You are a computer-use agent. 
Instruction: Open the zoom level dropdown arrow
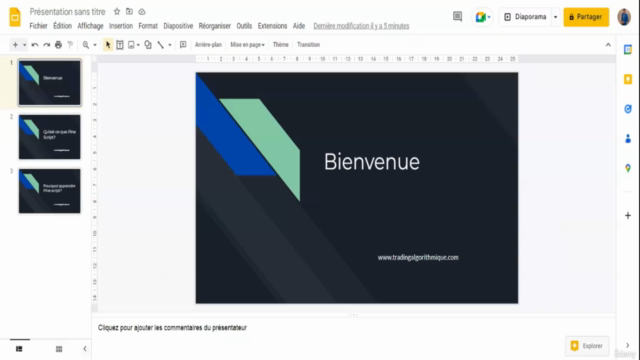pos(95,45)
